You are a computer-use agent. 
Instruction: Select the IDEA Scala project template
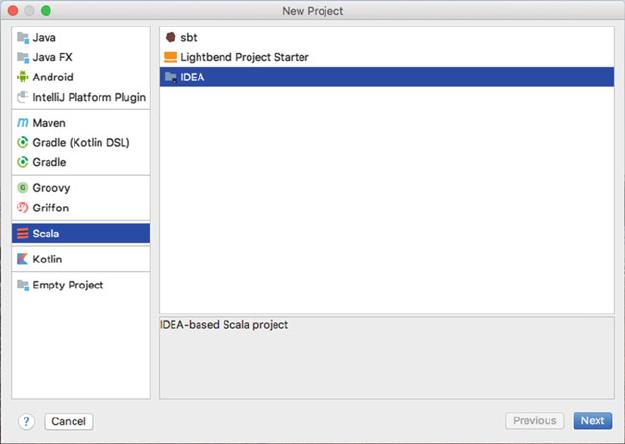click(x=192, y=77)
